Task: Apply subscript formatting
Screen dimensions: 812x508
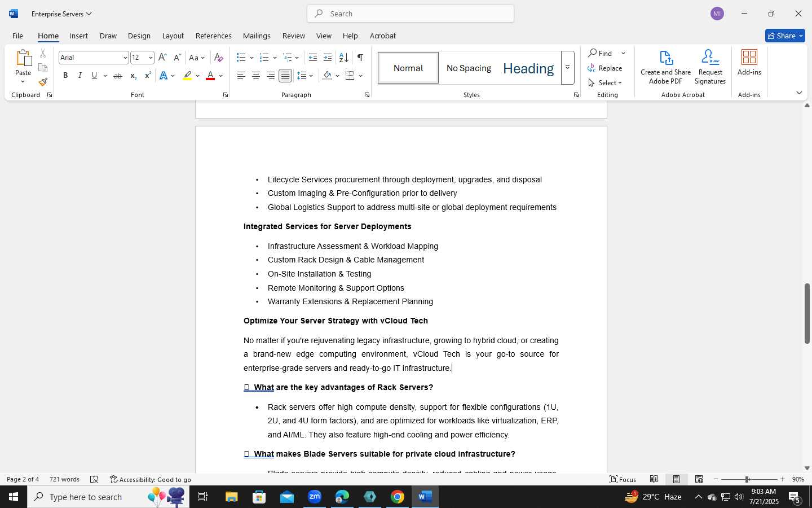Action: (133, 76)
